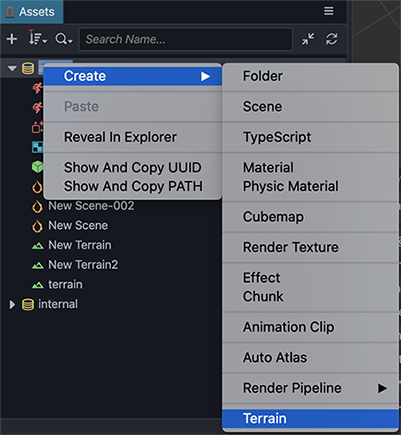Select New Terrain asset

point(80,245)
